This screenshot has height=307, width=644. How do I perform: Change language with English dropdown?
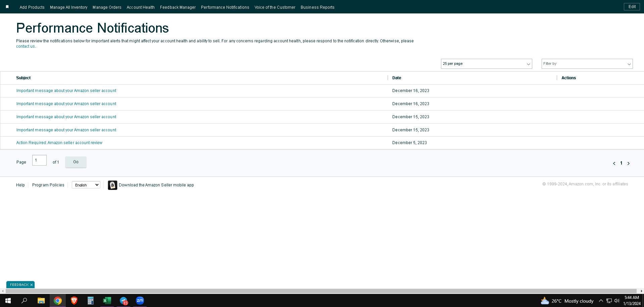tap(86, 185)
